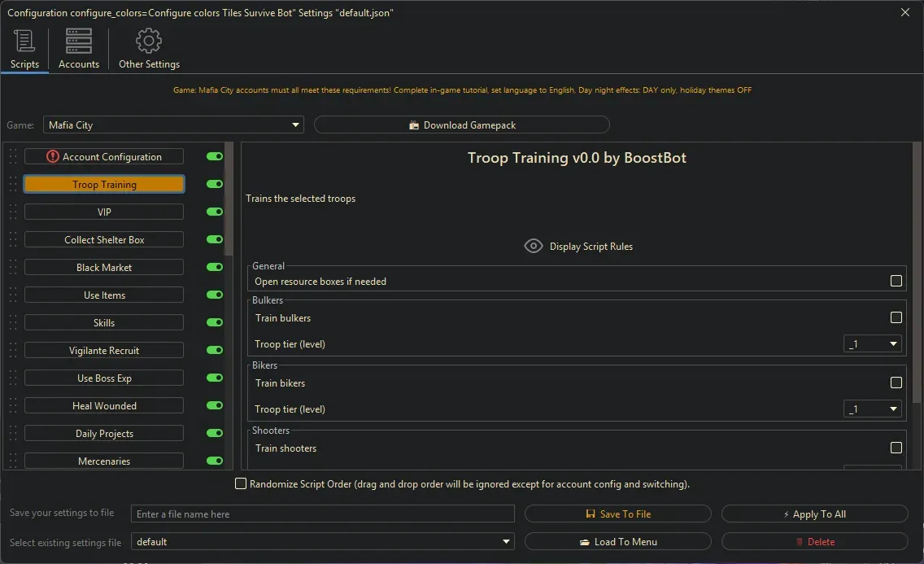Screen dimensions: 924x564
Task: Open the Game dropdown showing Mafia City
Action: click(172, 125)
